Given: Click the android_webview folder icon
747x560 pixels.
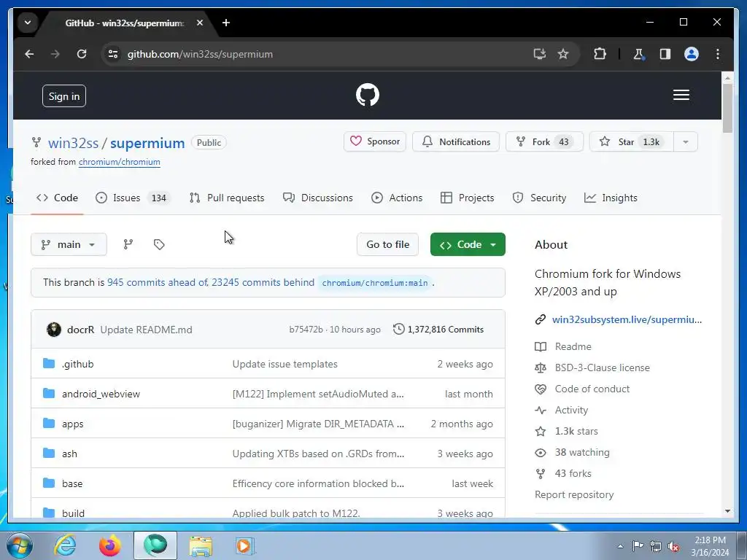Looking at the screenshot, I should [49, 393].
